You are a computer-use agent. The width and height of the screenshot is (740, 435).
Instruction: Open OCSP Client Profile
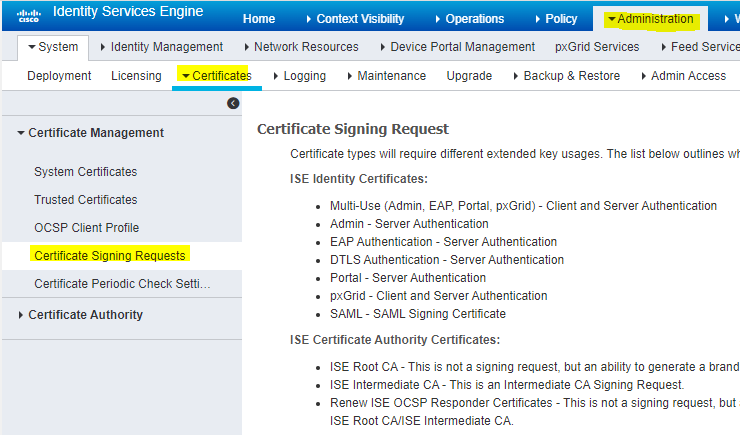tap(86, 227)
